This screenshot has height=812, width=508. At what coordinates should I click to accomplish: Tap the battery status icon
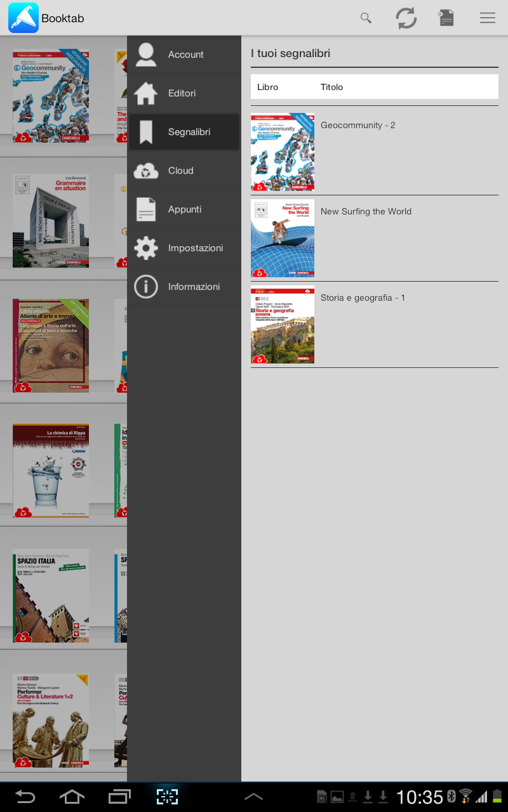click(x=497, y=797)
